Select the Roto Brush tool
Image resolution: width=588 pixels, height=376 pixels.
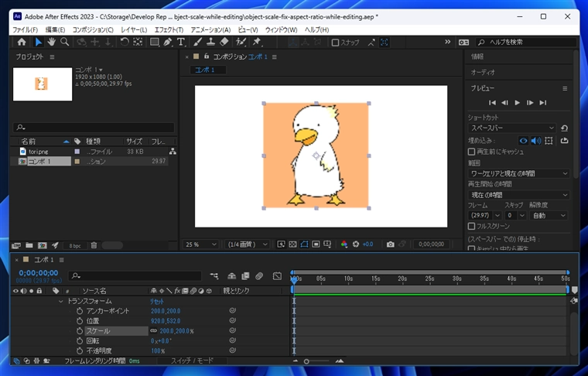click(241, 42)
